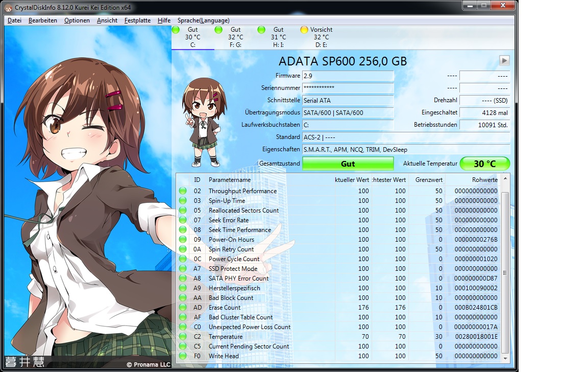588x372 pixels.
Task: Click the SMART list scrollbar up arrow
Action: click(x=505, y=178)
